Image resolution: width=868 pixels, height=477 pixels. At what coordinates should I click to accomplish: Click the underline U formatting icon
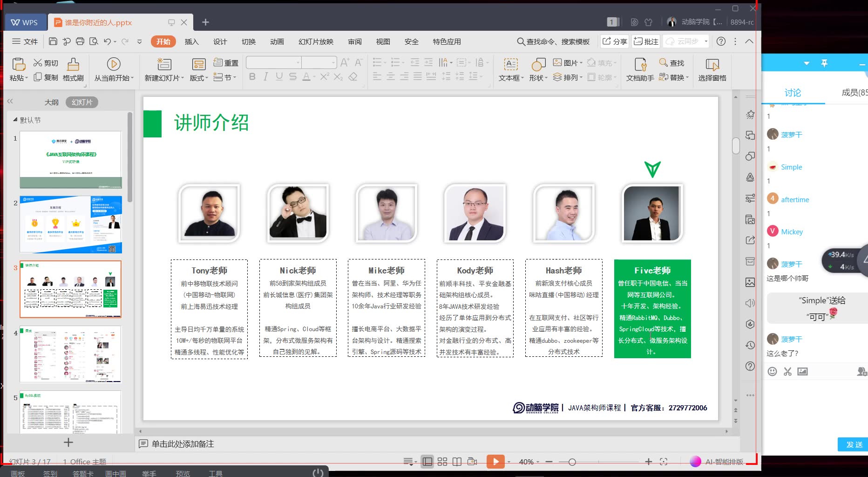[279, 76]
